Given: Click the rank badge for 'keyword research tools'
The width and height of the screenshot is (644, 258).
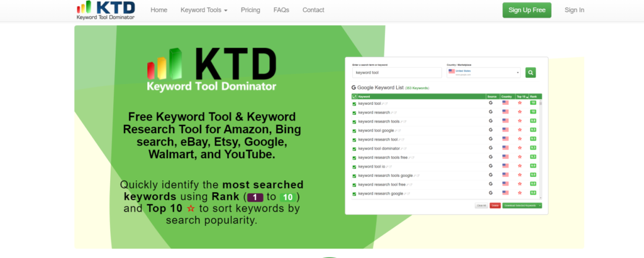Looking at the screenshot, I should 533,121.
